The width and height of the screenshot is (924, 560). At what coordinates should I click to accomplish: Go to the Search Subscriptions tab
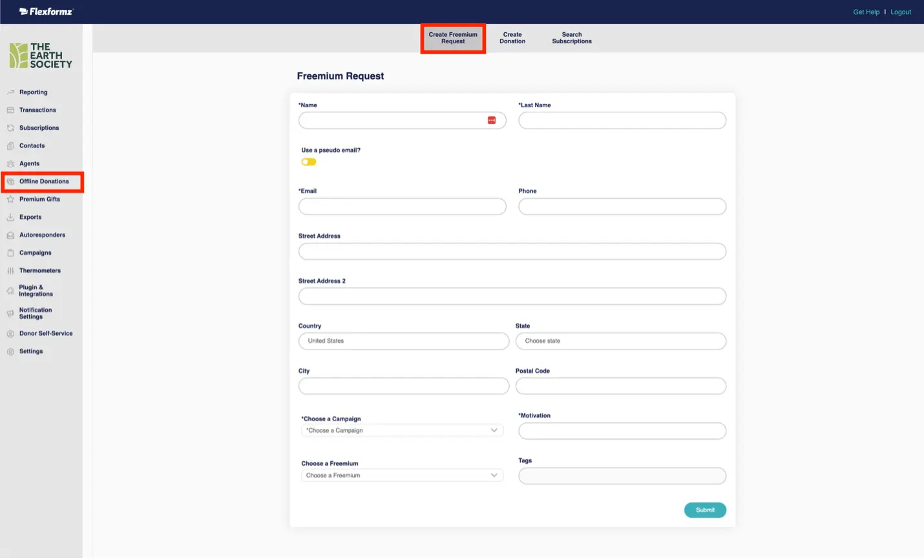coord(572,38)
